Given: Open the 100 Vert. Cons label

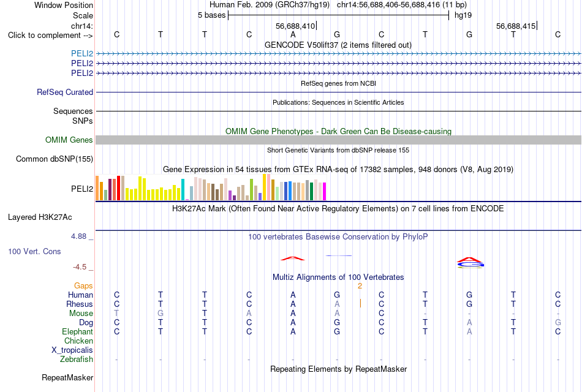Looking at the screenshot, I should (34, 251).
